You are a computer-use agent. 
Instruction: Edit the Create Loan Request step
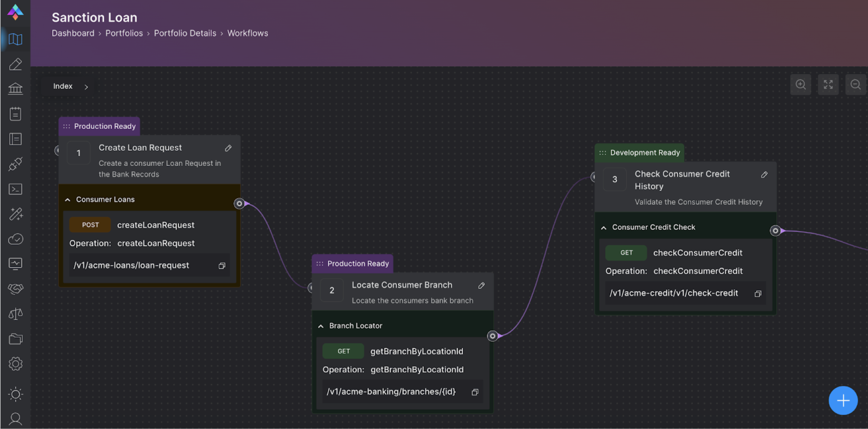coord(228,148)
